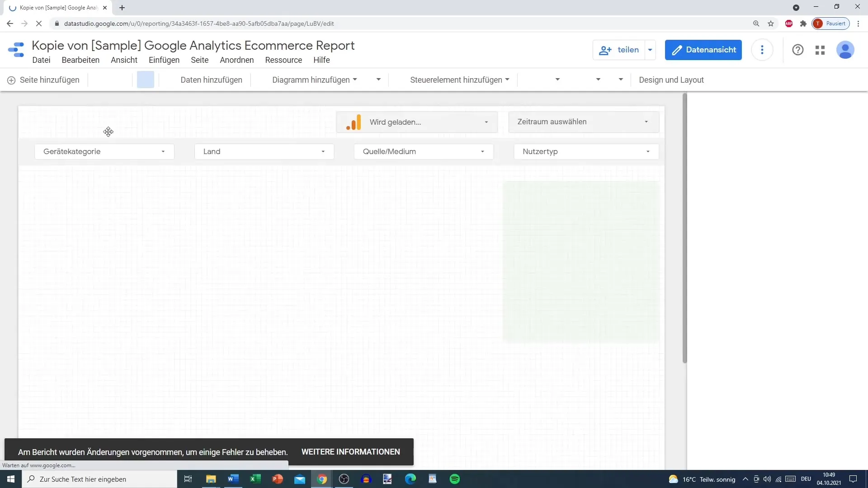Click Seite hinzufügen
The height and width of the screenshot is (488, 868).
pos(43,80)
